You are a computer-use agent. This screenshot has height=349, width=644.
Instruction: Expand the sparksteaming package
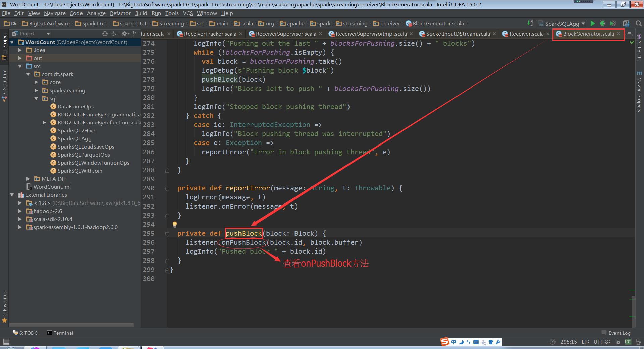pyautogui.click(x=36, y=90)
